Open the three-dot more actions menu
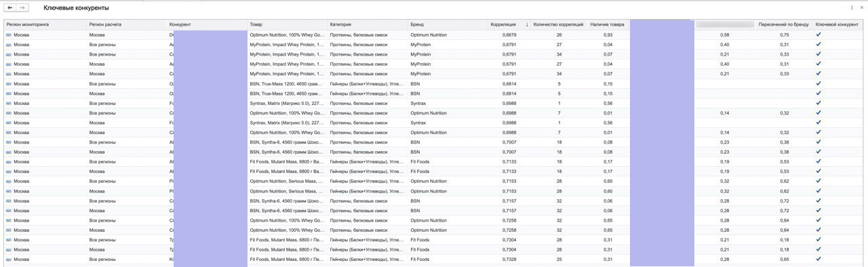This screenshot has width=868, height=267. click(852, 7)
